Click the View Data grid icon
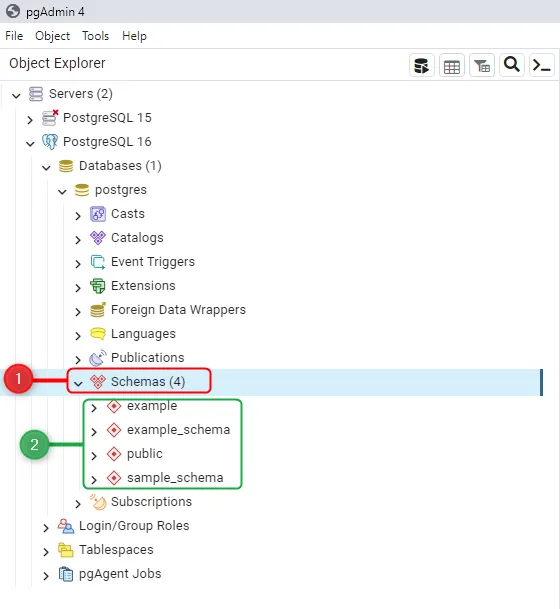Screen dimensions: 560x609 [x=452, y=65]
